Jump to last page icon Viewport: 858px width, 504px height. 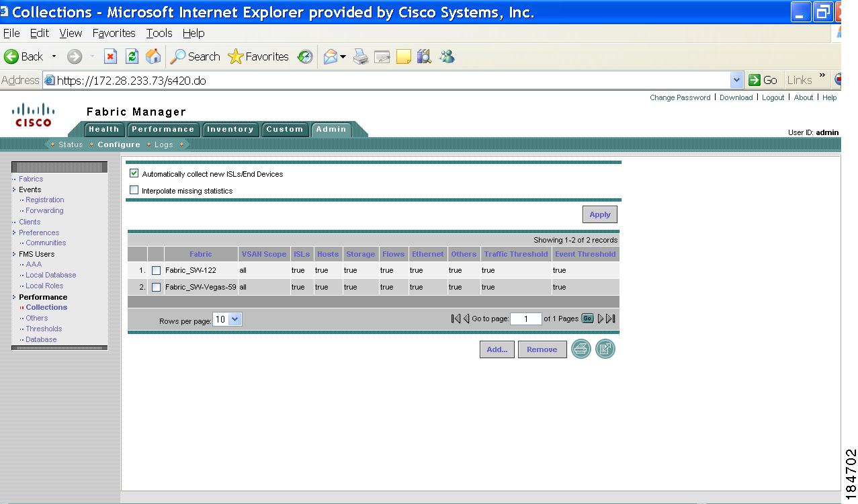pyautogui.click(x=611, y=319)
